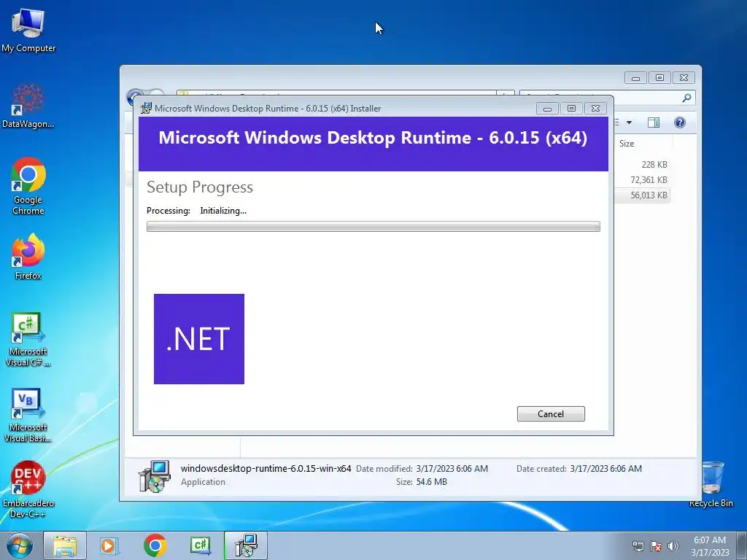Screen dimensions: 747x560
Task: Maximize the installer window
Action: click(571, 109)
